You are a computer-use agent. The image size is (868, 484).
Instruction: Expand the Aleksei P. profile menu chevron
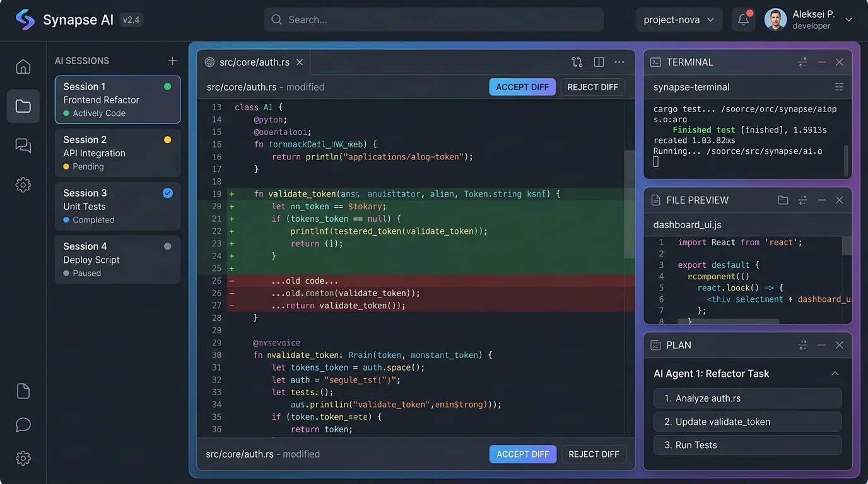848,20
